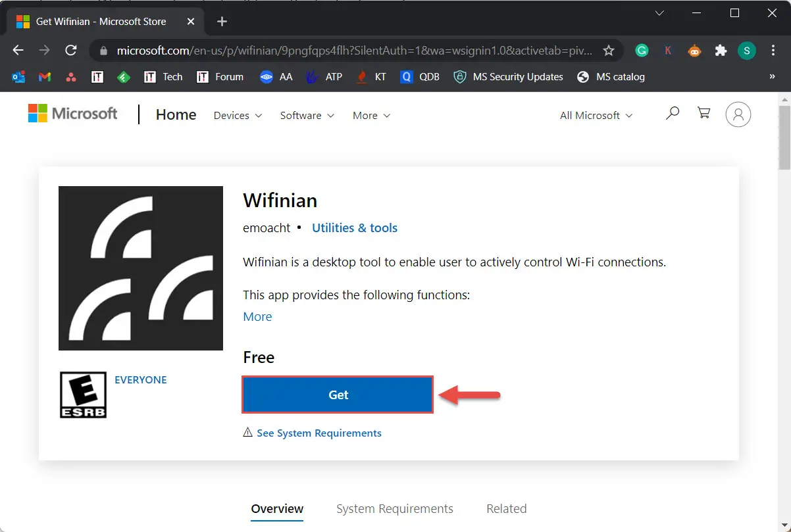Screen dimensions: 791x532
Task: Switch to System Requirements tab
Action: 395,508
